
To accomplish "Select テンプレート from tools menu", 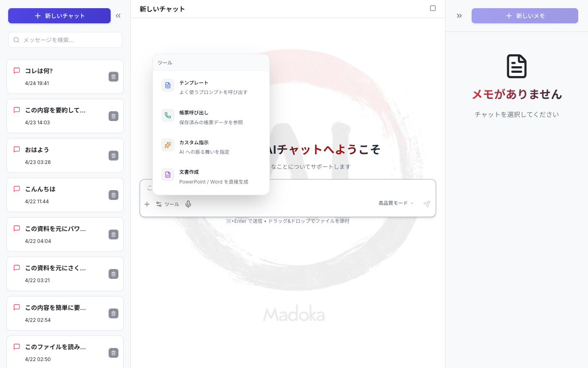I will coord(211,87).
